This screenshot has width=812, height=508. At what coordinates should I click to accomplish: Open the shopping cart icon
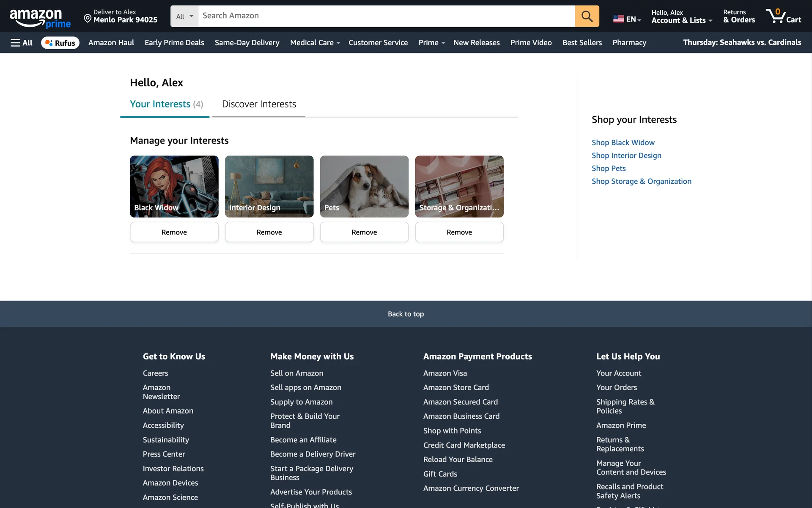point(783,16)
